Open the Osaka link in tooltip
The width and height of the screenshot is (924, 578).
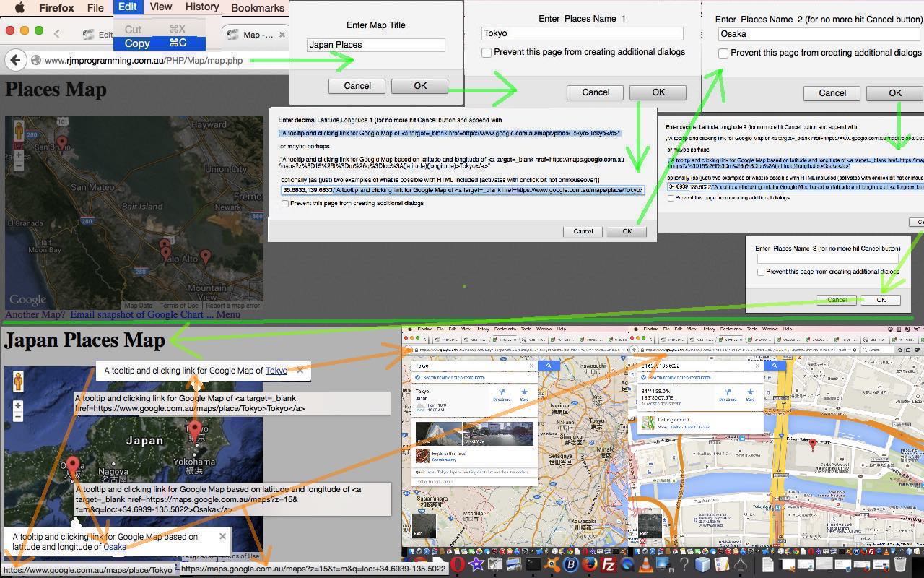point(114,547)
